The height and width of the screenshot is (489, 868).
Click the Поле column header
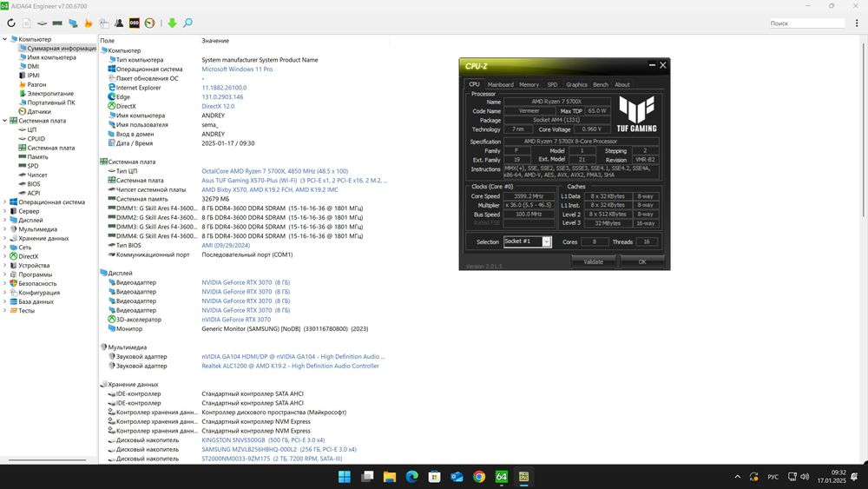108,41
